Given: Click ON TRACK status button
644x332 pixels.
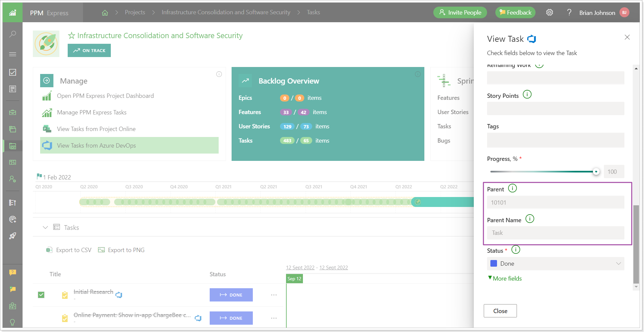Looking at the screenshot, I should coord(89,50).
